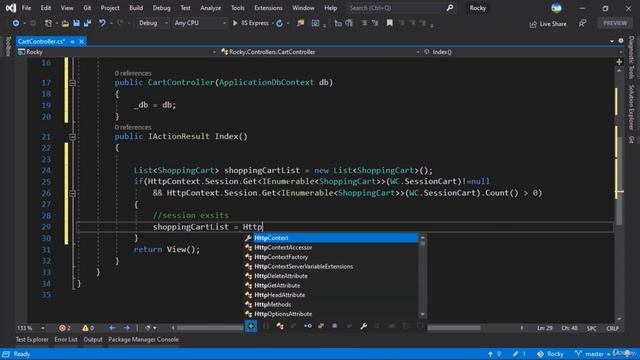Toggle the wrench properties filter in IntelliSense bar
640x360 pixels.
pos(364,326)
